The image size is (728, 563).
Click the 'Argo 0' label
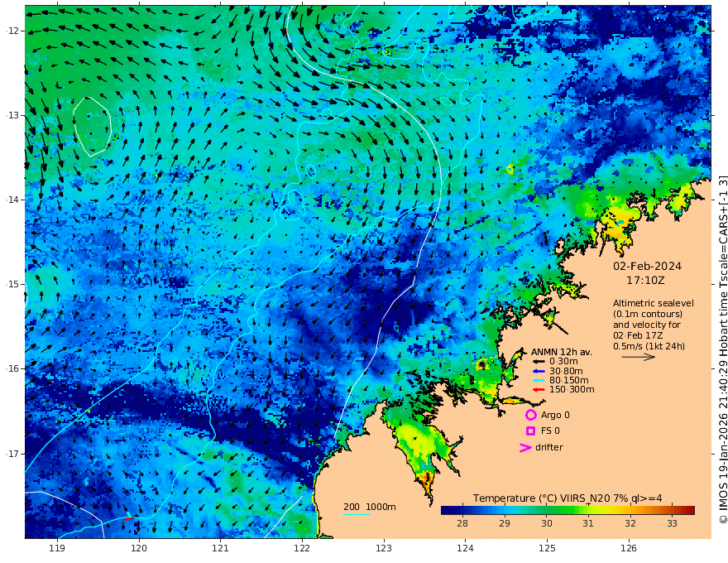point(555,415)
